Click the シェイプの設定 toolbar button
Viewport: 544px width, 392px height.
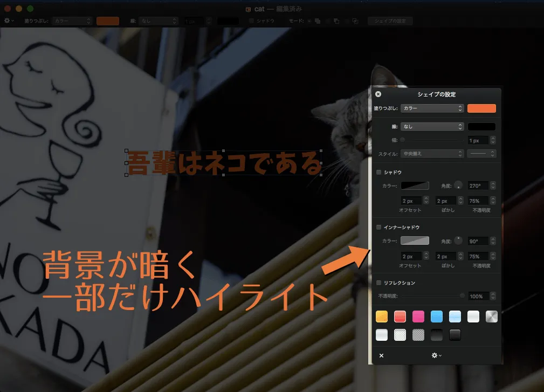click(x=390, y=21)
